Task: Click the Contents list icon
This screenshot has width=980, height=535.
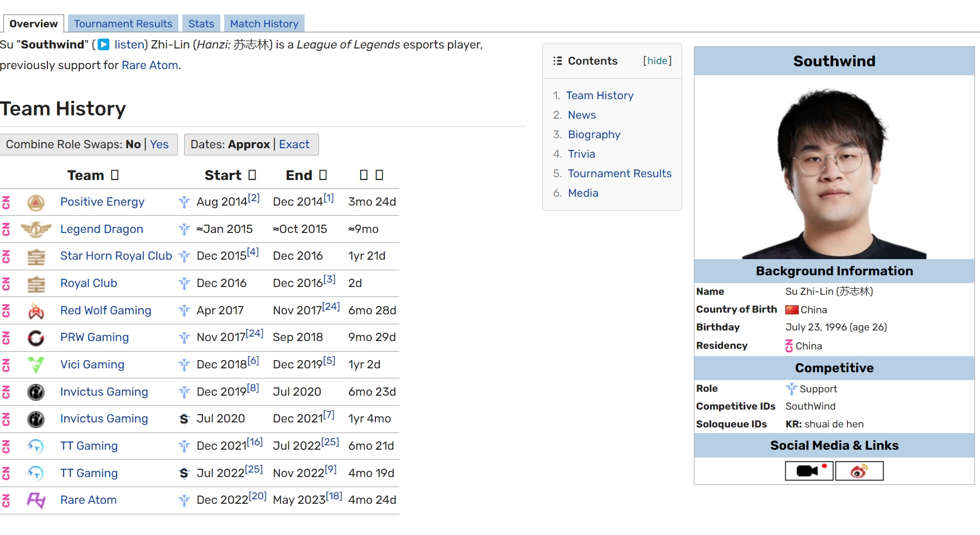Action: (x=557, y=61)
